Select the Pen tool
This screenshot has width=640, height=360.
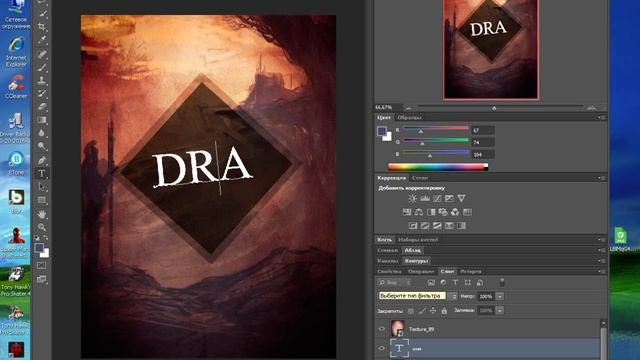(x=42, y=160)
